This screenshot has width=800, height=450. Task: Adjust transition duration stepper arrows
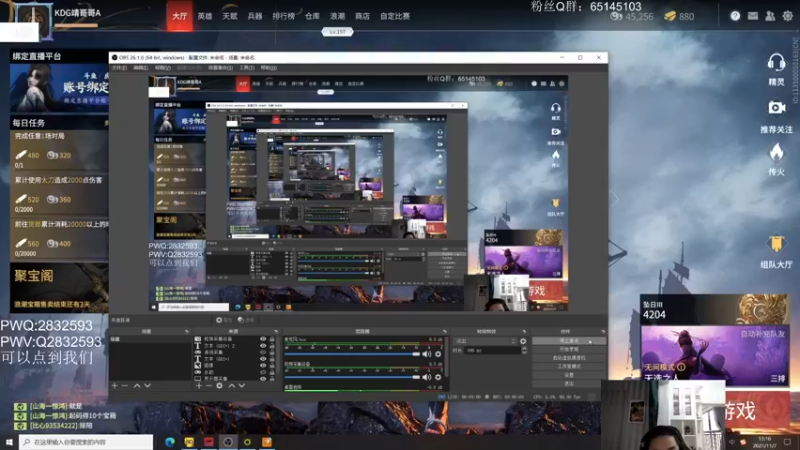[x=524, y=351]
